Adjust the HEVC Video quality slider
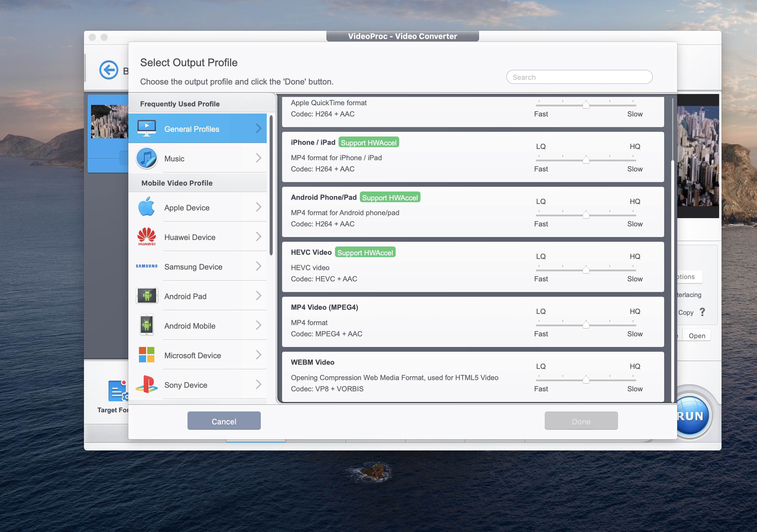The height and width of the screenshot is (532, 757). click(586, 270)
